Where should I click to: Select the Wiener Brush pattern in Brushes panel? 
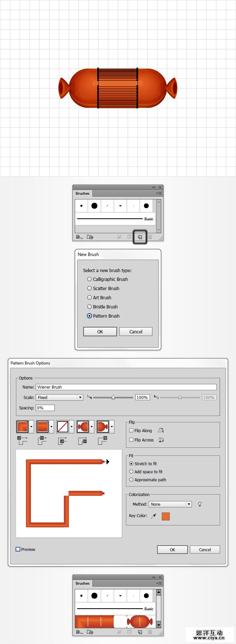click(x=114, y=621)
